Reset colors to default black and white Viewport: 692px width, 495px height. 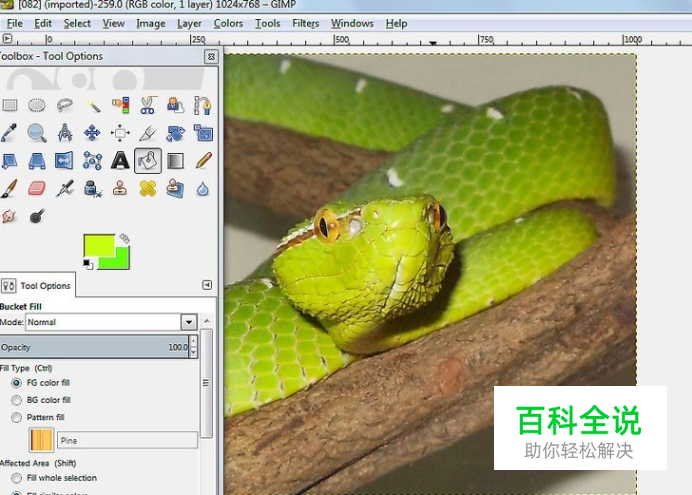(x=88, y=264)
